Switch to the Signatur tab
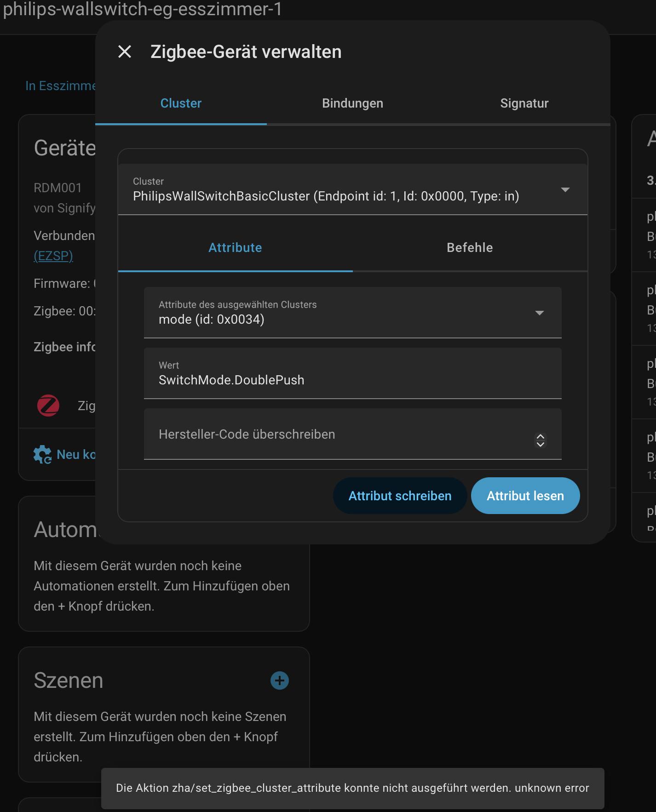This screenshot has height=812, width=656. [524, 103]
